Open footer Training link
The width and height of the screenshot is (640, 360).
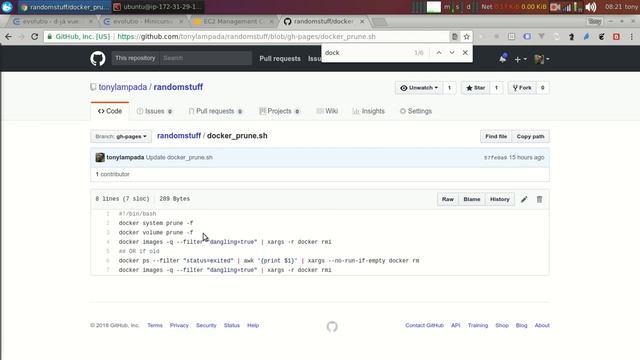pos(478,325)
